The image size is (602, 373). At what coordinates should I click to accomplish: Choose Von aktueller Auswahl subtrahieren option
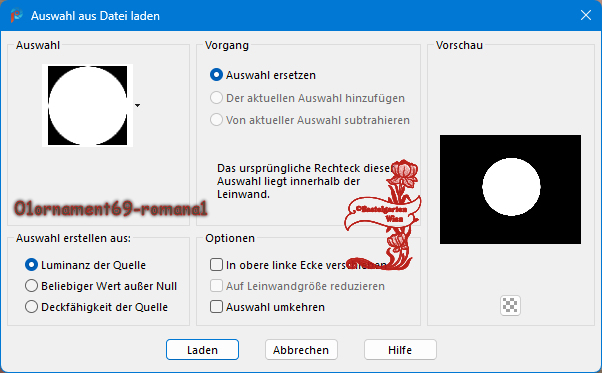click(x=216, y=120)
